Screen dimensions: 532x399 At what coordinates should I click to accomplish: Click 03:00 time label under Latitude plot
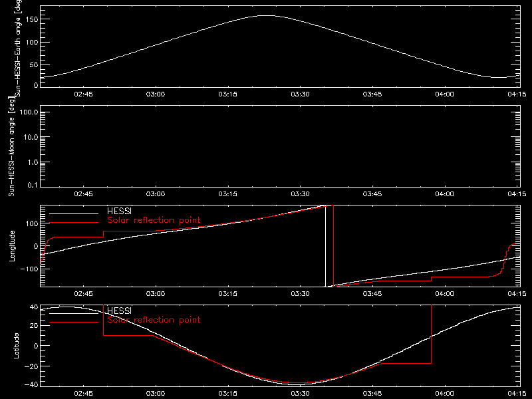click(156, 394)
